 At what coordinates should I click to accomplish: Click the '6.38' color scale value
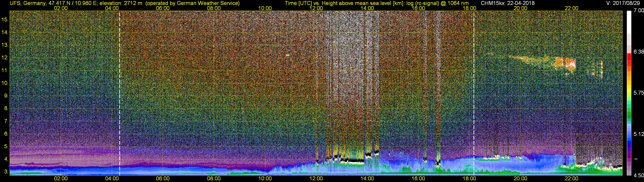click(x=638, y=52)
